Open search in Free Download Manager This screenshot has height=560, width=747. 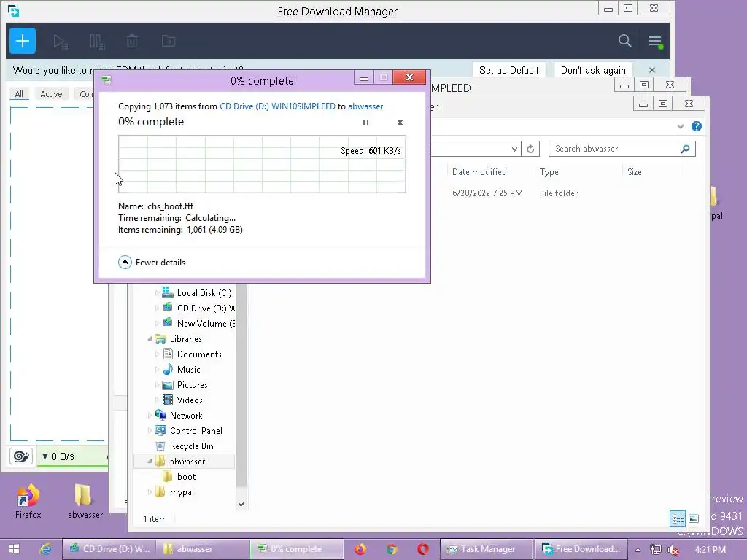[624, 41]
